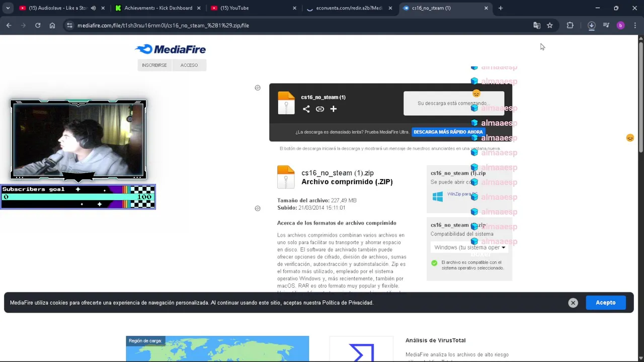Click the Su descarga está comenzando box
Screen dimensions: 644x362
pyautogui.click(x=454, y=103)
